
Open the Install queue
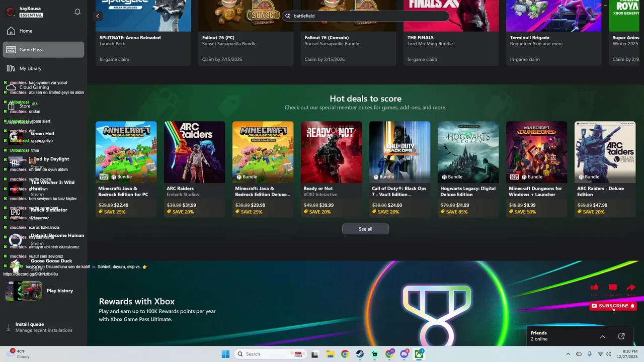[x=44, y=327]
